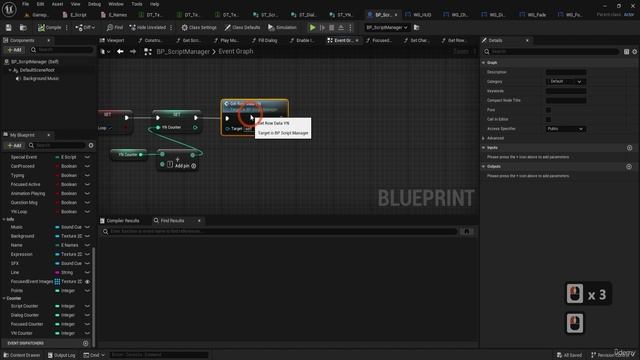This screenshot has height=360, width=640.
Task: Click the array grid icon of FocusedEvent Images
Action: [x=57, y=282]
